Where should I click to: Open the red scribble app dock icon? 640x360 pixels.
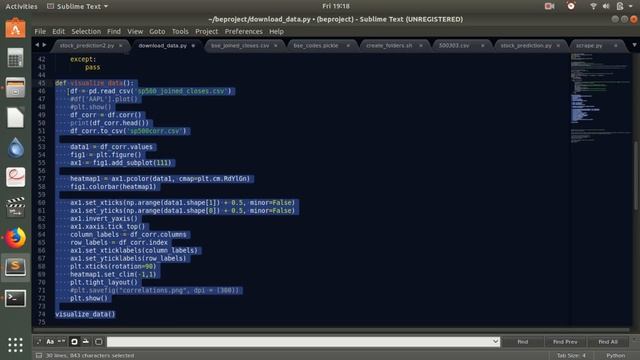(x=16, y=177)
